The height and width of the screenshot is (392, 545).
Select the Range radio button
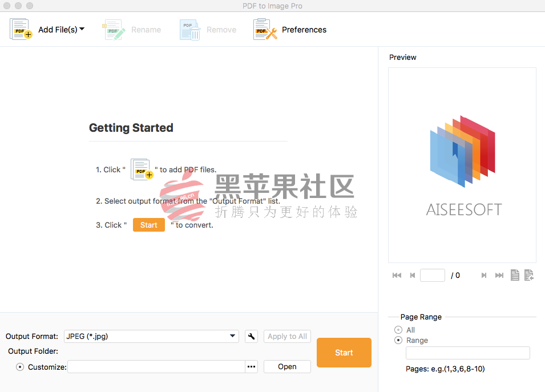click(x=398, y=340)
